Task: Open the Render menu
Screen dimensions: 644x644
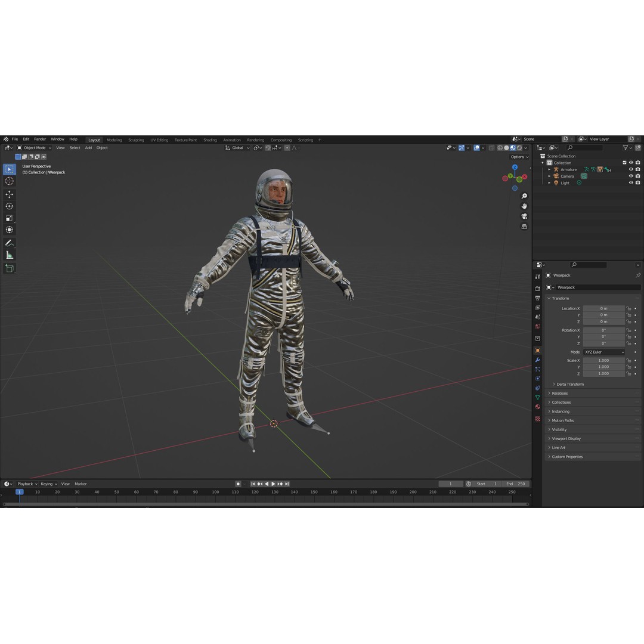Action: click(39, 138)
